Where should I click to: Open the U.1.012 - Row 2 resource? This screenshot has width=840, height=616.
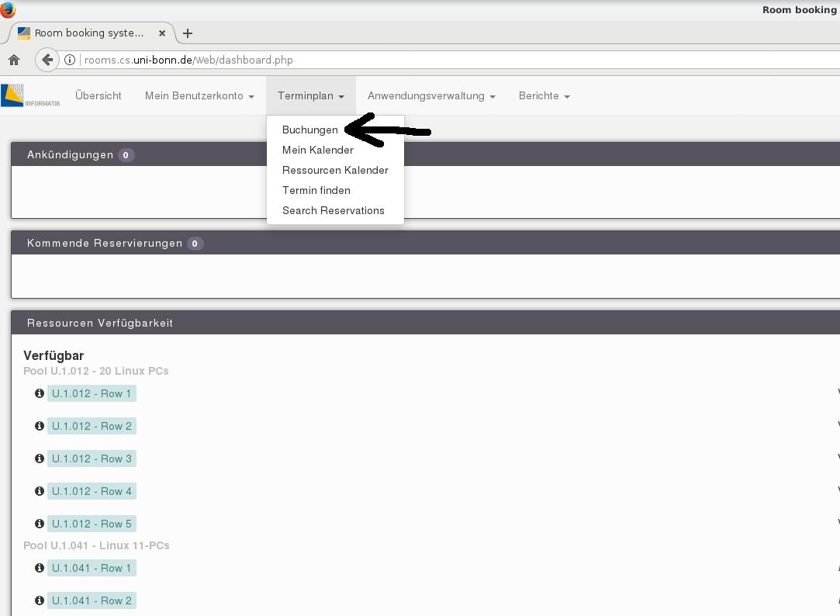pos(92,426)
